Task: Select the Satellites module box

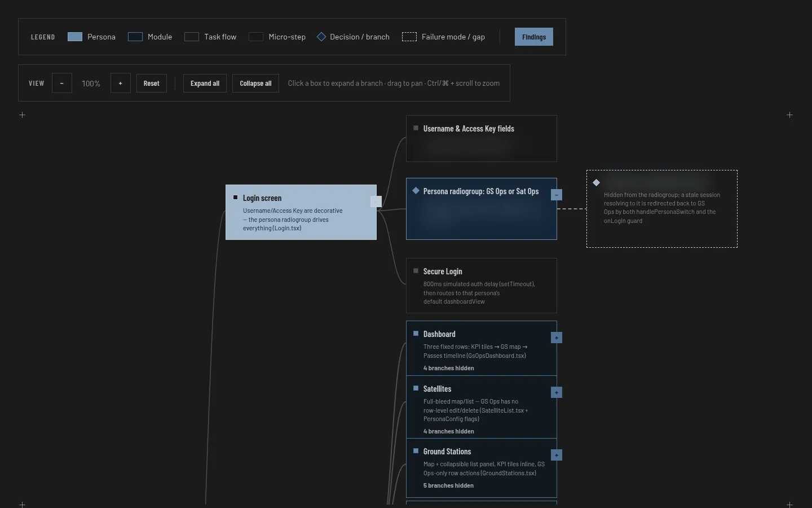Action: [482, 407]
